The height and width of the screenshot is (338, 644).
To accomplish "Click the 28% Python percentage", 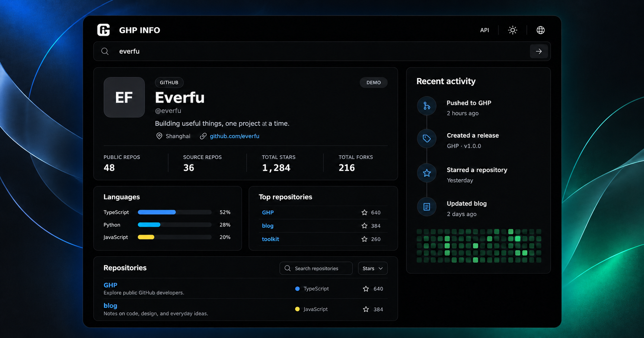I will click(x=225, y=225).
